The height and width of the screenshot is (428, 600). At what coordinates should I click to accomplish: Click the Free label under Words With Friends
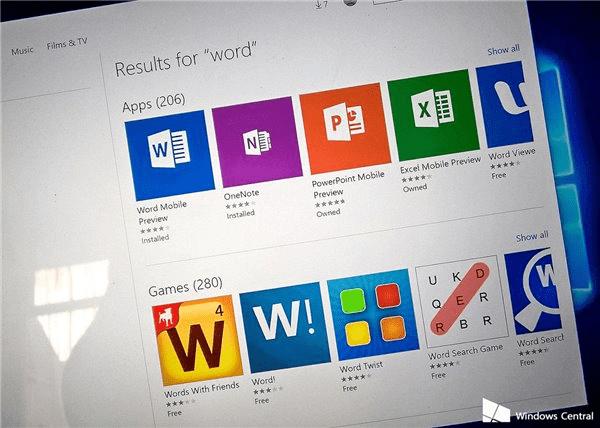pos(174,413)
